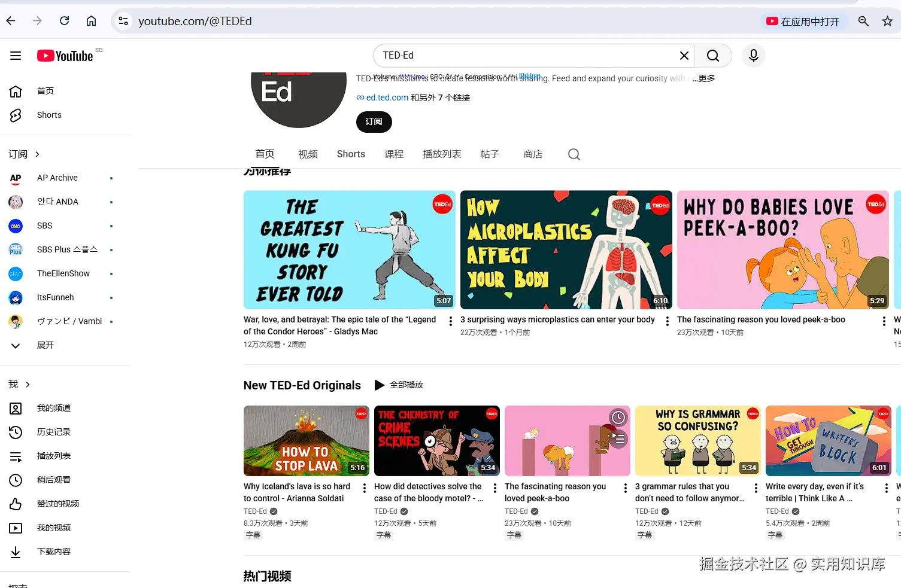The width and height of the screenshot is (901, 588).
Task: Open New TED-Ed Originals section title
Action: pos(302,385)
